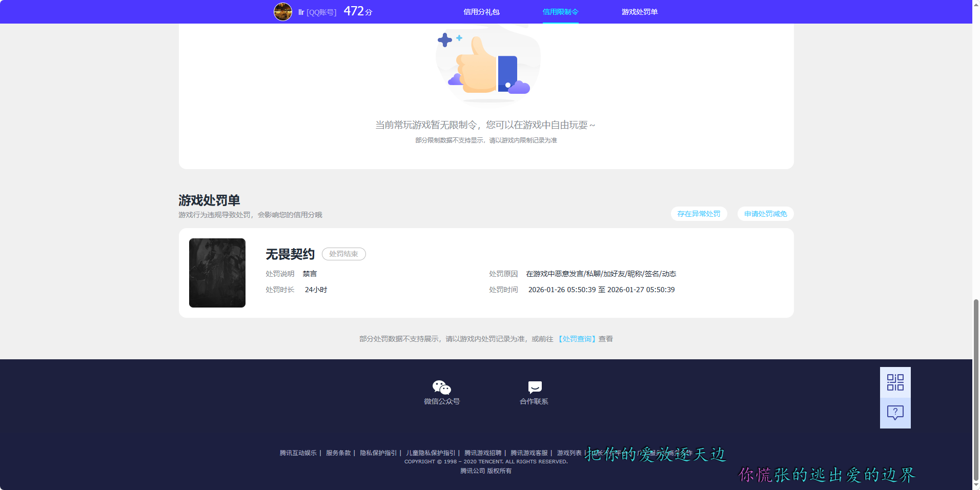Open the 【处罚查询】 link
This screenshot has height=490, width=980.
[x=577, y=339]
